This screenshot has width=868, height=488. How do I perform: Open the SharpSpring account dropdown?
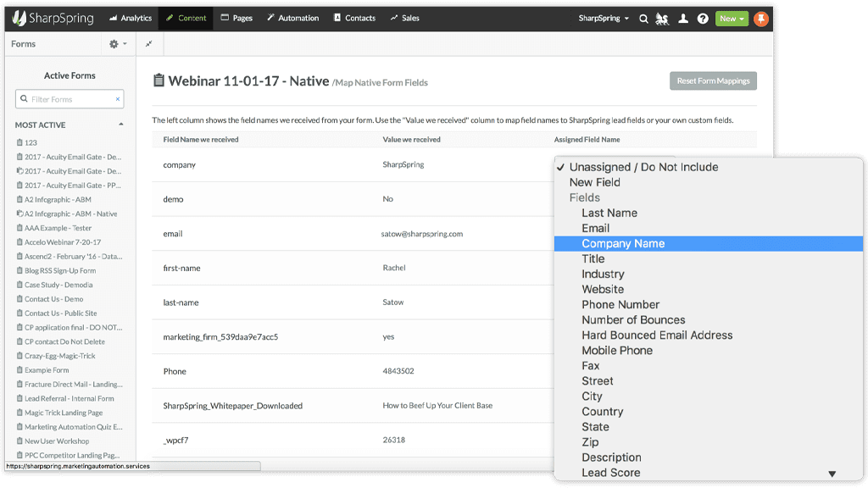[604, 19]
